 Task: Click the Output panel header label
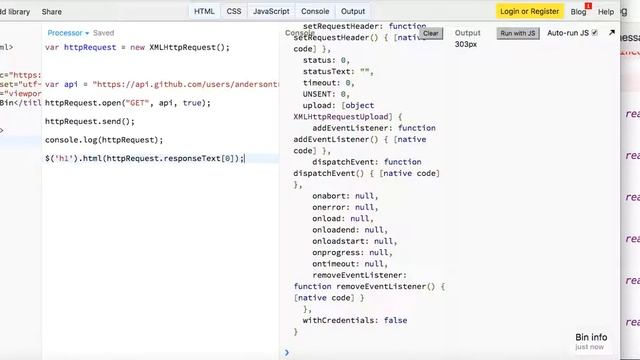(467, 33)
